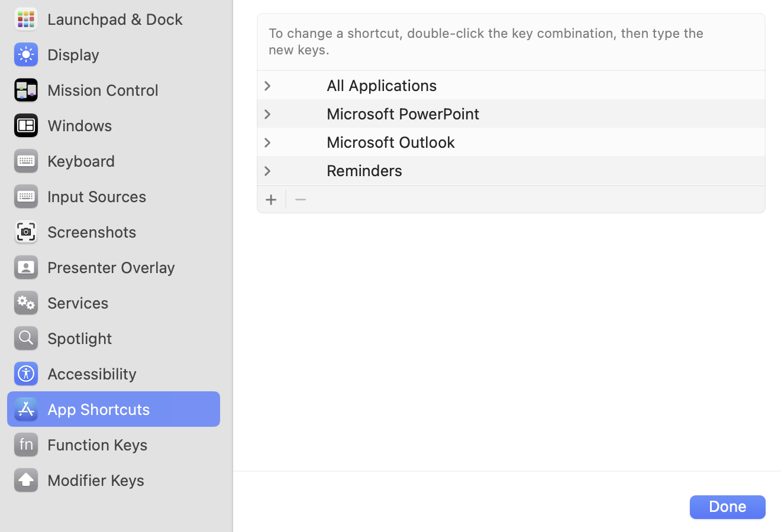Click the Accessibility icon
Image resolution: width=781 pixels, height=532 pixels.
(25, 374)
